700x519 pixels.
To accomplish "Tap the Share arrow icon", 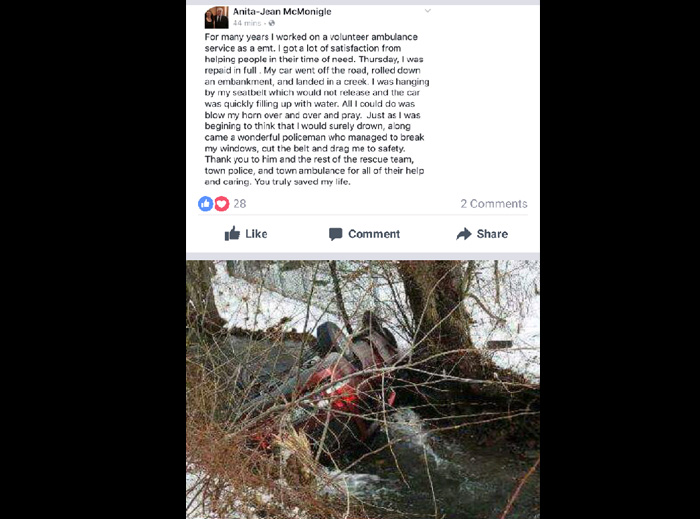I will [x=464, y=234].
